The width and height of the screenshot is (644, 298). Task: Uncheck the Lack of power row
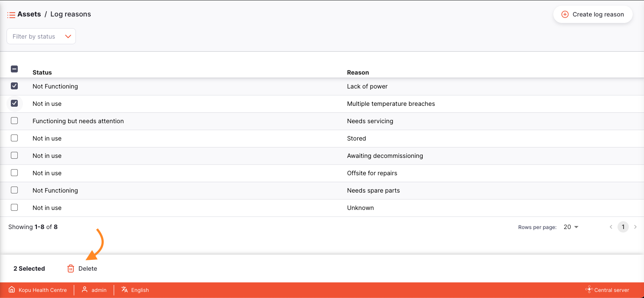(x=14, y=86)
